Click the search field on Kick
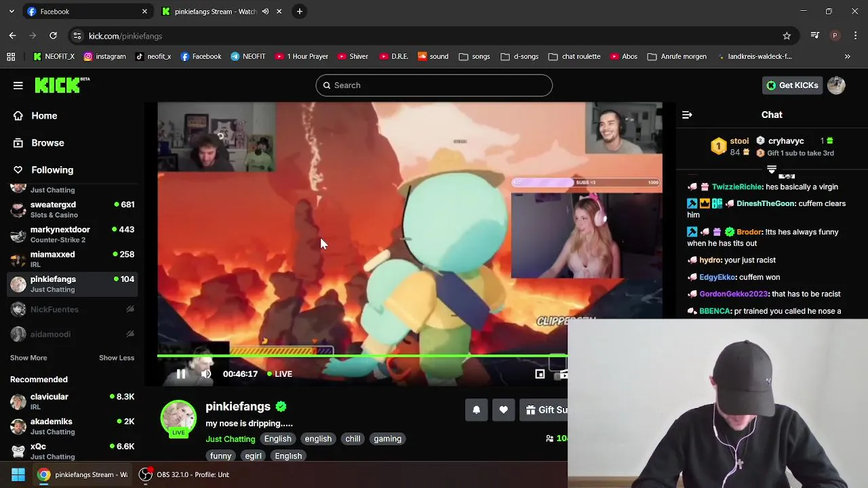868x488 pixels. click(434, 85)
